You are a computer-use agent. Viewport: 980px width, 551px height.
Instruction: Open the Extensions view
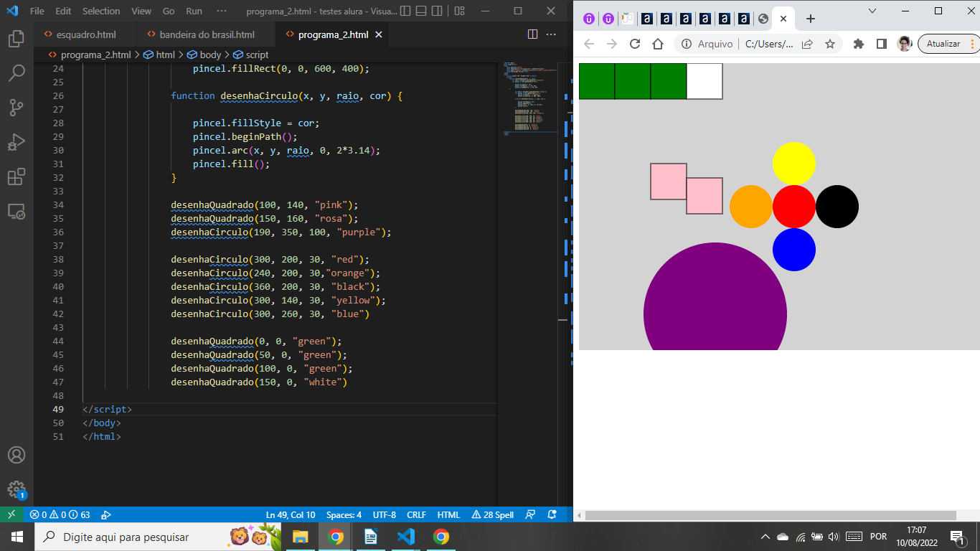[x=17, y=176]
